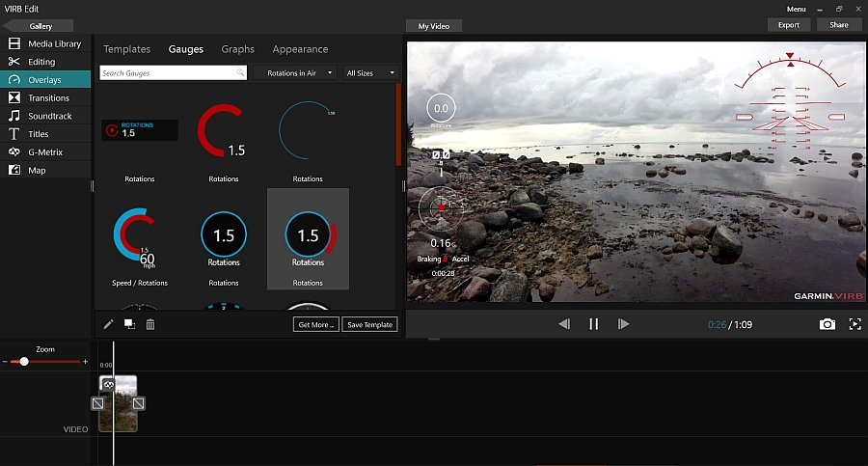This screenshot has width=868, height=466.
Task: Select the Speed / Rotations gauge
Action: (x=140, y=239)
